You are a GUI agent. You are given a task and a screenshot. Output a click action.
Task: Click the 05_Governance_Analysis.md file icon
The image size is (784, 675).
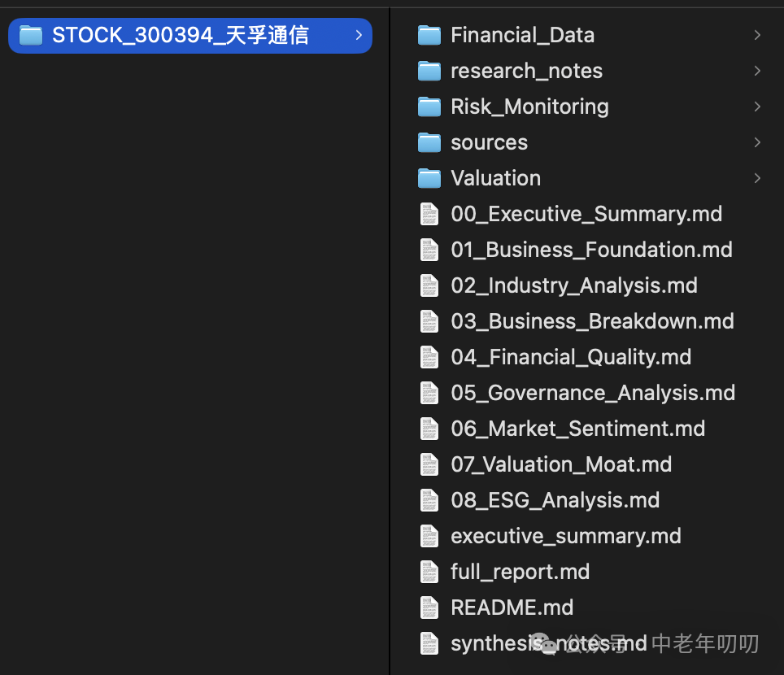tap(429, 393)
